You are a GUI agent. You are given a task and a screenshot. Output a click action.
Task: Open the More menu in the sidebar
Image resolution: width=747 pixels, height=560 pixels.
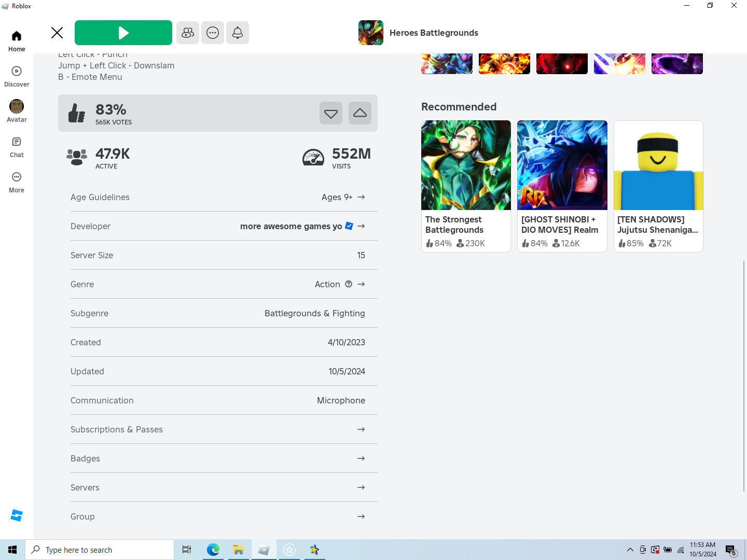(17, 183)
